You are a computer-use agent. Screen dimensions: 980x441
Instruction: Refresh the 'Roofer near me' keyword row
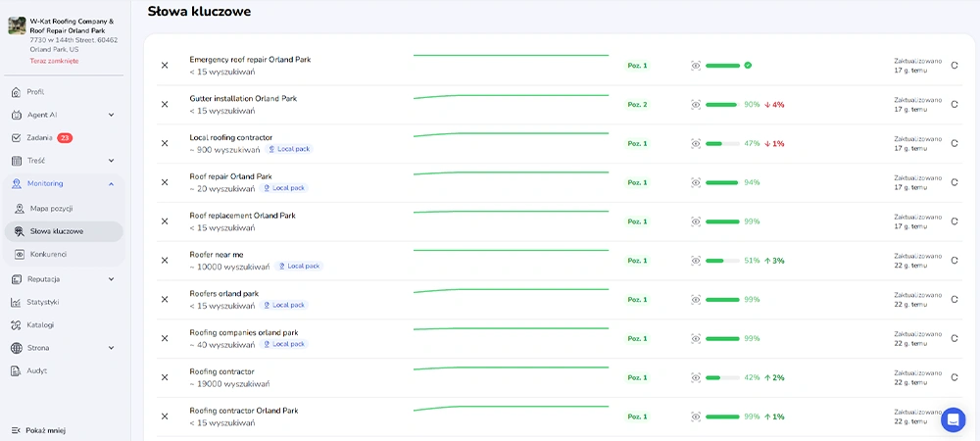tap(955, 261)
